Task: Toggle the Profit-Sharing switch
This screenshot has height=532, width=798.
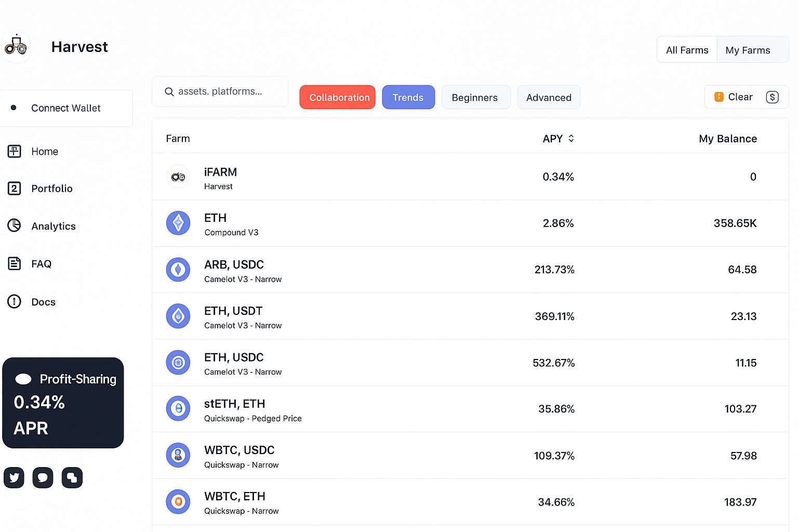Action: [x=23, y=379]
